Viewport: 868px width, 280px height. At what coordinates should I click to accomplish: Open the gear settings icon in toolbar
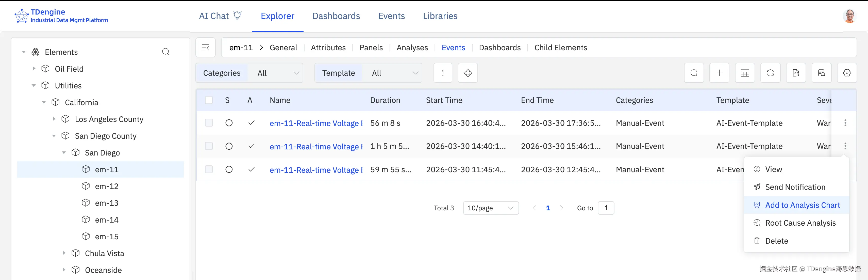pos(847,73)
